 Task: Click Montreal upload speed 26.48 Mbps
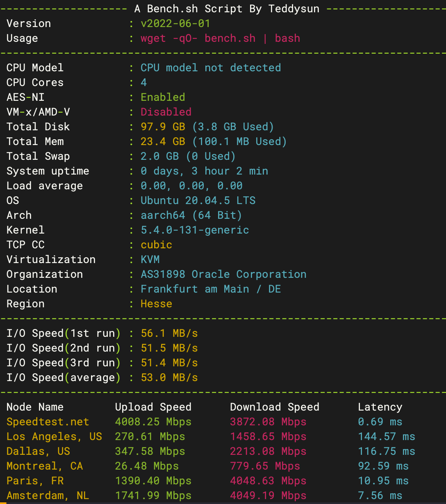[147, 466]
